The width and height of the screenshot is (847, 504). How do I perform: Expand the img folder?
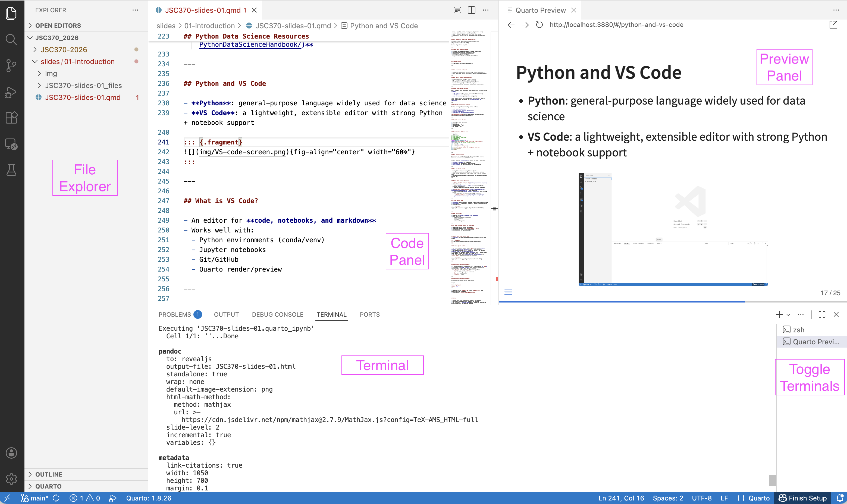tap(51, 73)
